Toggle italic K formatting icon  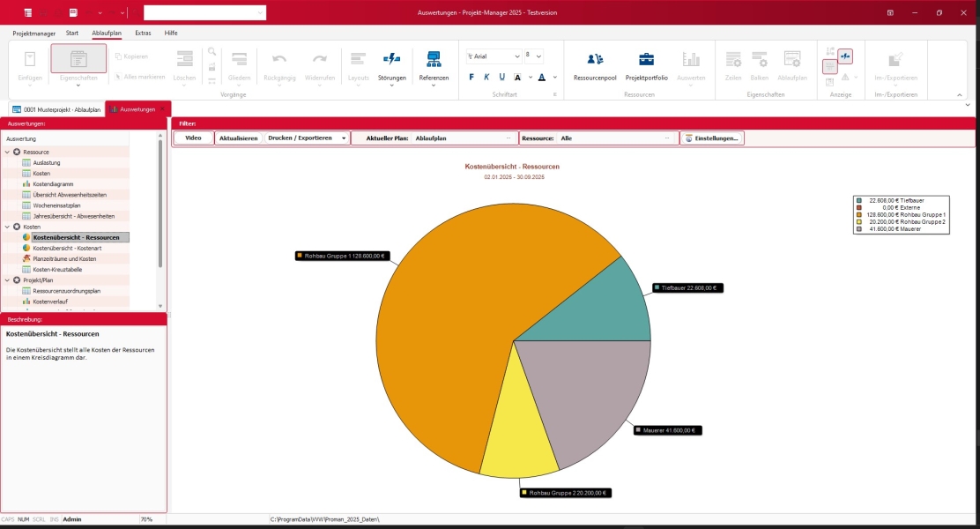pos(486,77)
